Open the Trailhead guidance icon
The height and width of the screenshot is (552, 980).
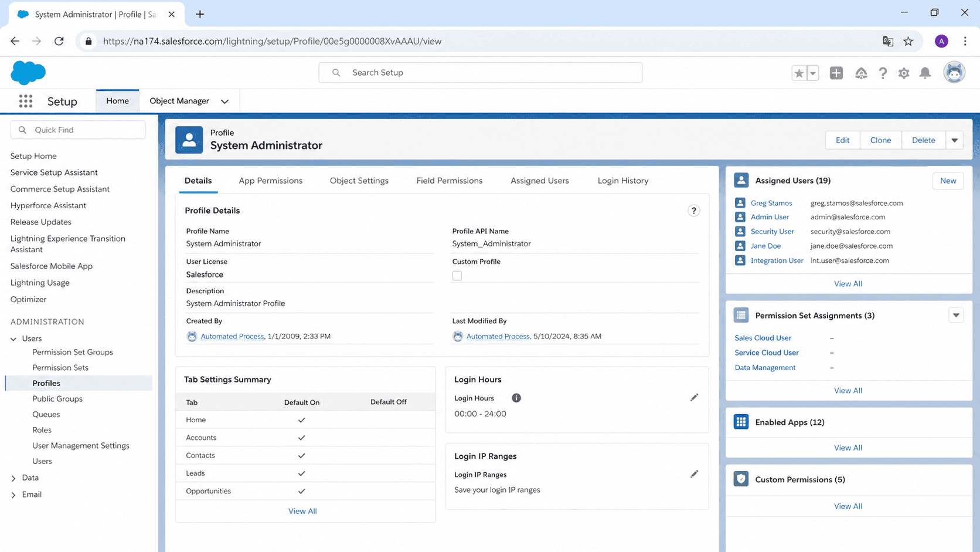[x=861, y=73]
